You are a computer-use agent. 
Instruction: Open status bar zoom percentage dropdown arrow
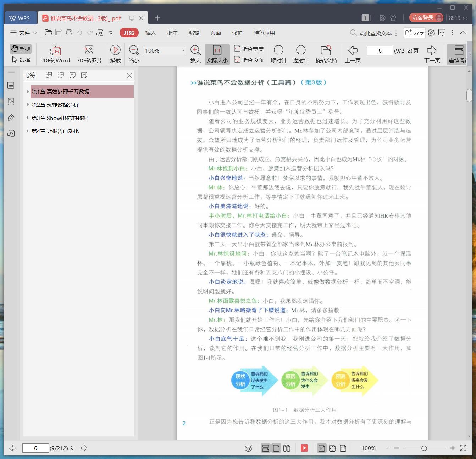(388, 448)
